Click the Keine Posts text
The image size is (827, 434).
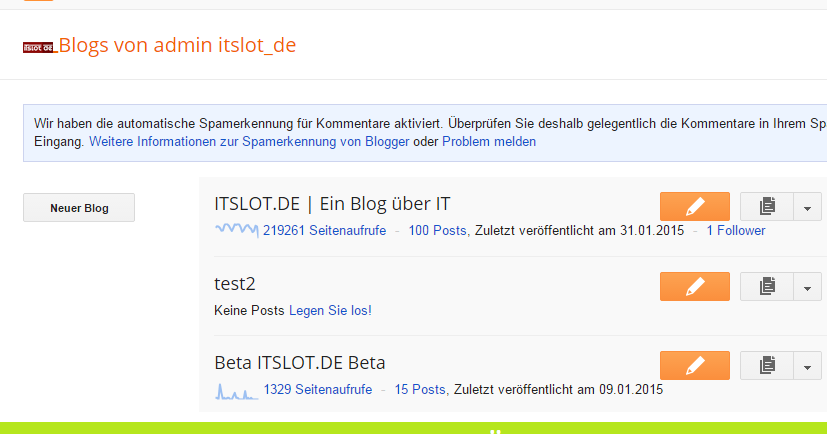(249, 310)
